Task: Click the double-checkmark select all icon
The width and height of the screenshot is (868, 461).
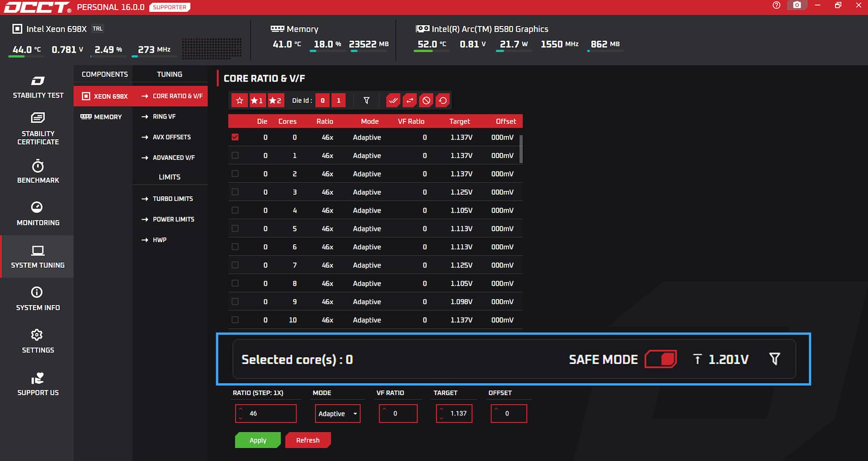Action: pyautogui.click(x=393, y=100)
